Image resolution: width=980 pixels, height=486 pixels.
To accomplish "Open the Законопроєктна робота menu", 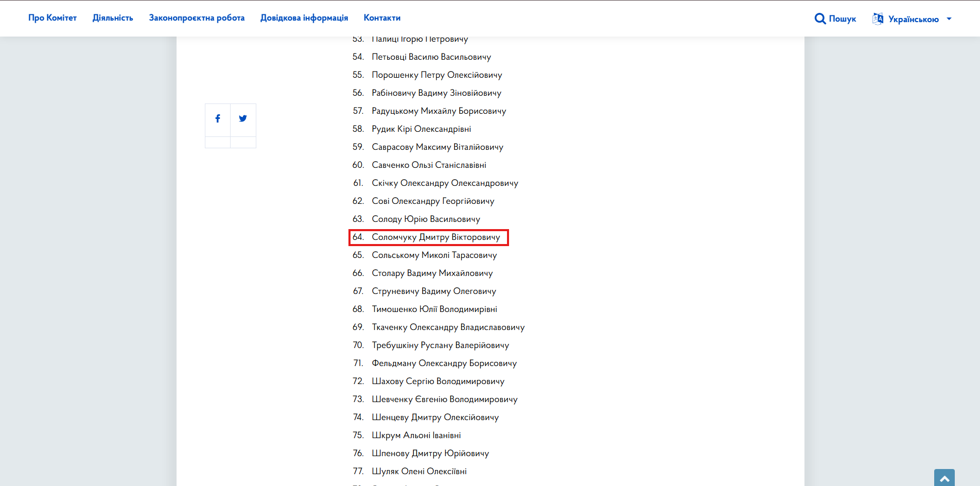I will click(197, 18).
